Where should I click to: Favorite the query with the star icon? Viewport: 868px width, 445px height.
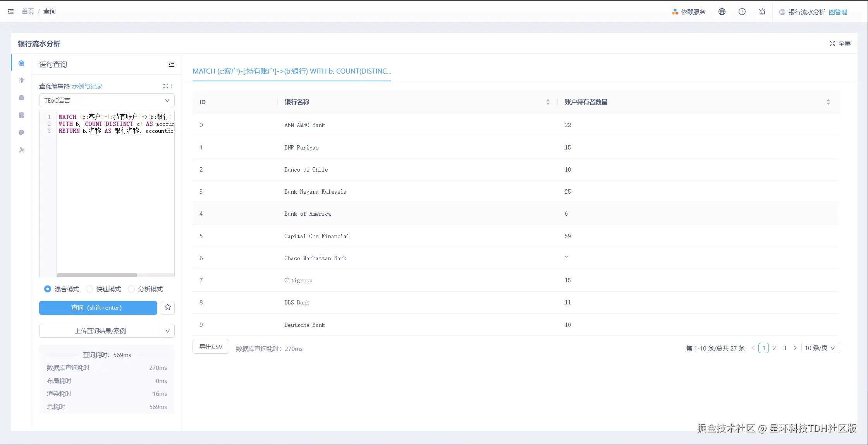pyautogui.click(x=168, y=308)
